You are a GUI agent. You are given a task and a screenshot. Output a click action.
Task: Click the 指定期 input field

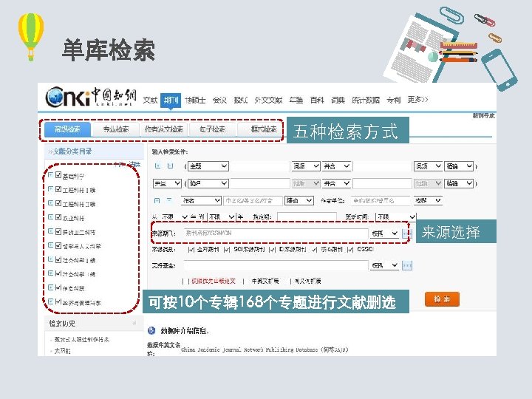click(x=307, y=216)
